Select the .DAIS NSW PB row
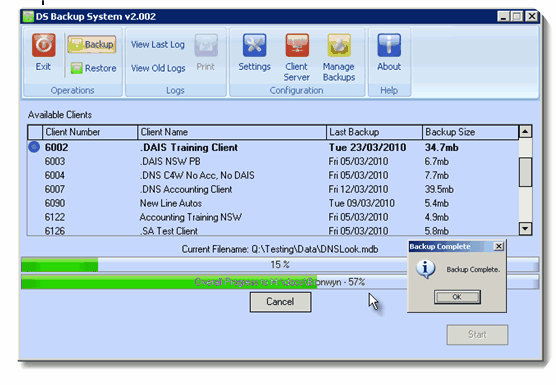The width and height of the screenshot is (556, 385). coord(273,161)
